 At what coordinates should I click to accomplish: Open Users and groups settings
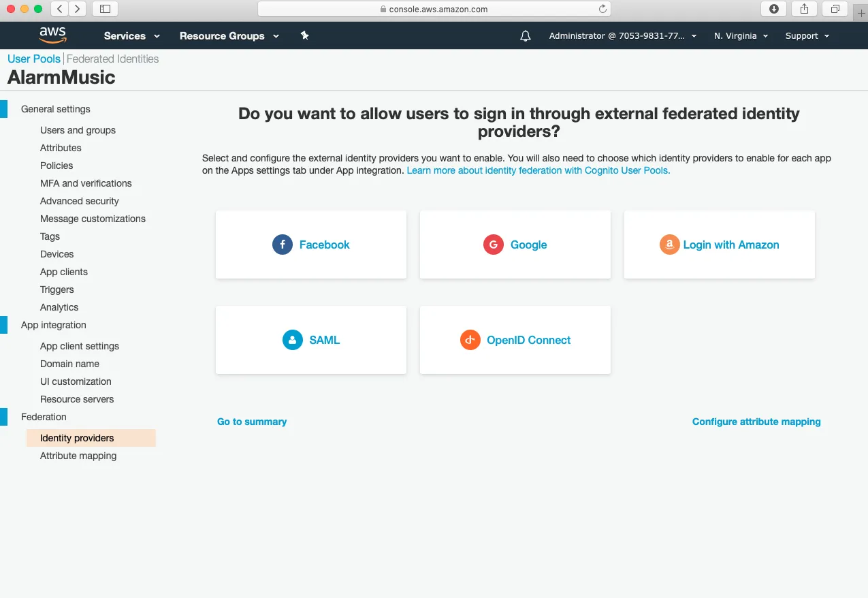(x=78, y=130)
